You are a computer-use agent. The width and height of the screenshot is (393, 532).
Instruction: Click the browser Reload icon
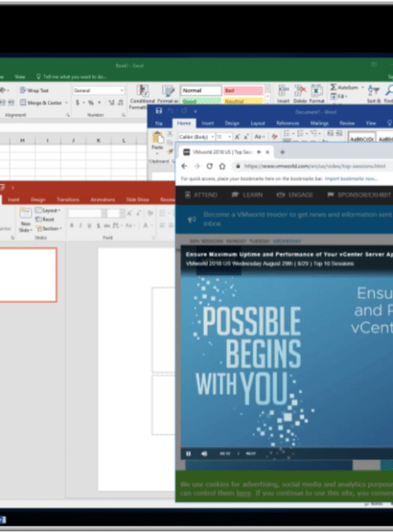210,166
